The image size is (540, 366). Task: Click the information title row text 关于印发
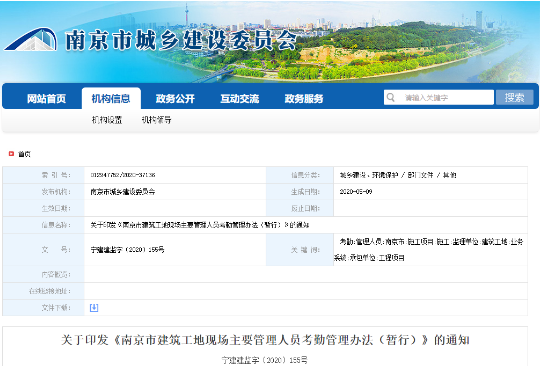tap(200, 225)
